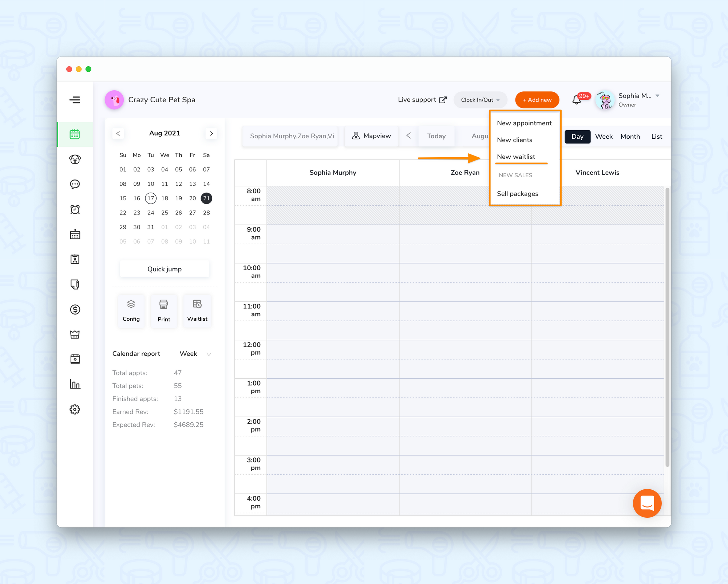Open the dollar sign payments icon
728x584 pixels.
[x=75, y=309]
